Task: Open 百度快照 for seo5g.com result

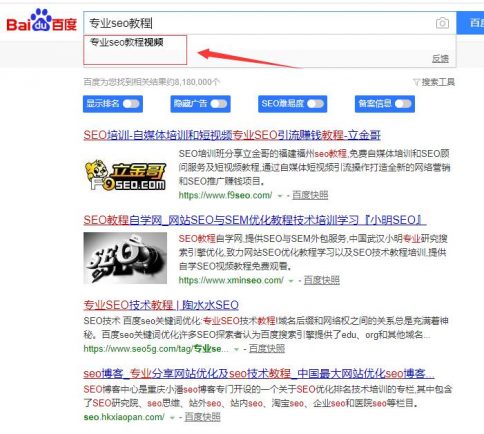Action: [x=267, y=349]
